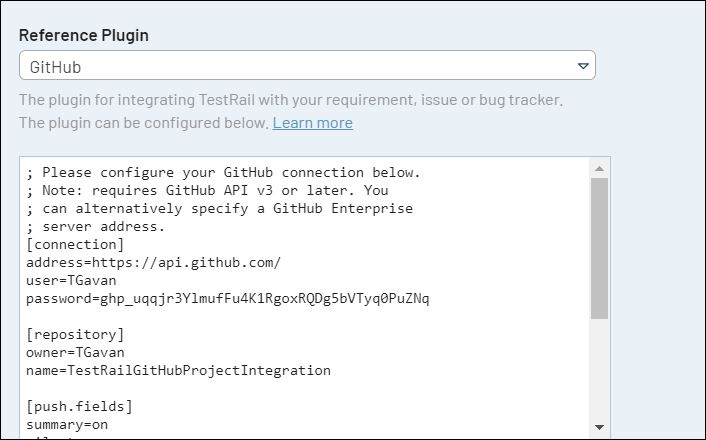
Task: Open the Reference Plugin GitHub dropdown
Action: click(x=300, y=66)
